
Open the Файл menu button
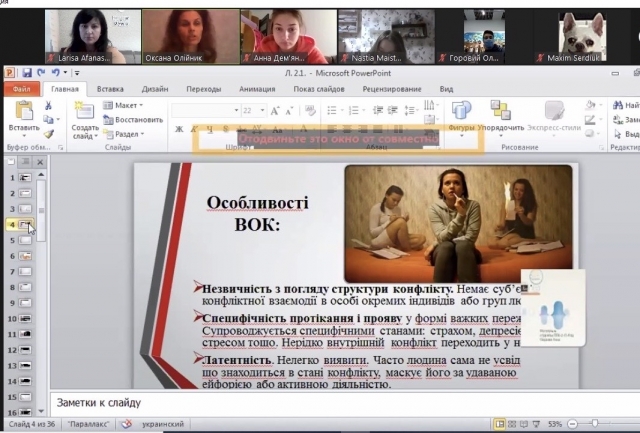coord(20,89)
